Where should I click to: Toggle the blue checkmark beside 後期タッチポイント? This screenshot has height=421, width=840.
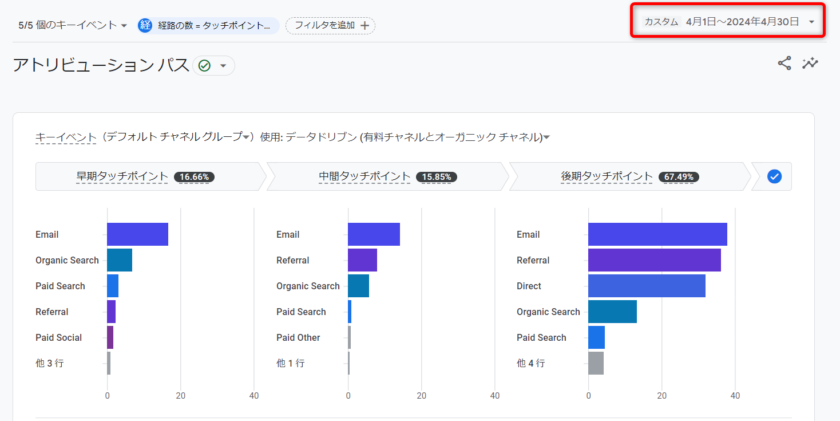point(774,177)
